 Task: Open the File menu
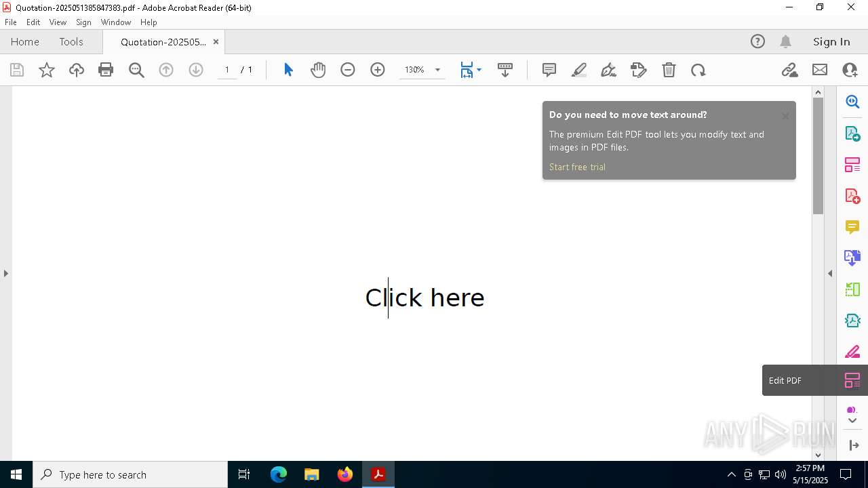(x=11, y=22)
